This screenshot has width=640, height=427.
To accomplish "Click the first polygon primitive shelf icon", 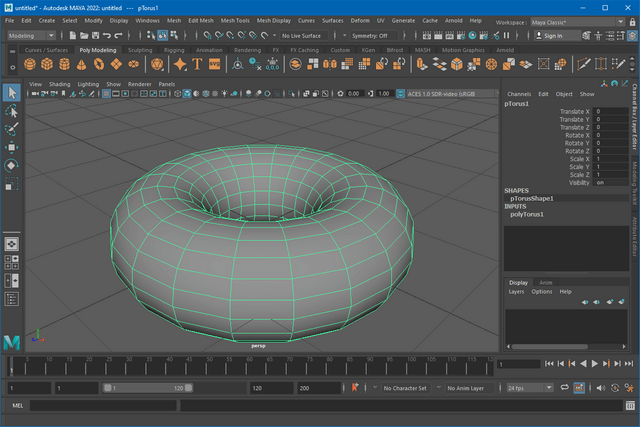I will pos(28,64).
